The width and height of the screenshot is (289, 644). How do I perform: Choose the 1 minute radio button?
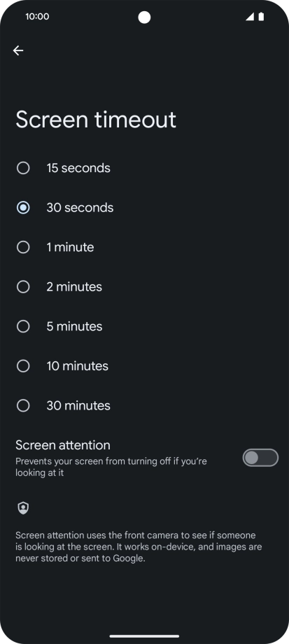click(x=23, y=247)
